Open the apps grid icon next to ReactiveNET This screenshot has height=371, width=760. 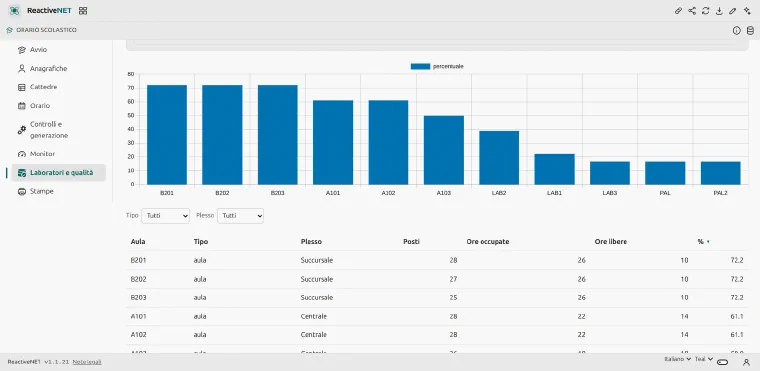pyautogui.click(x=83, y=11)
